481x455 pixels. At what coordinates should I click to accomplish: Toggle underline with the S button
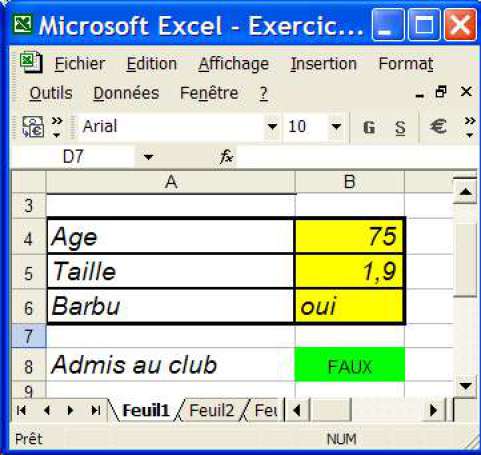coord(400,127)
